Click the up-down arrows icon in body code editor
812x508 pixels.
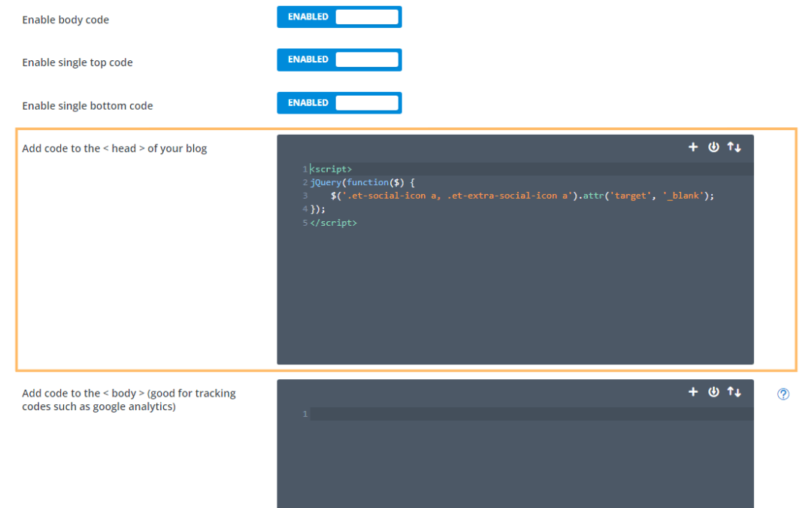[x=735, y=392]
